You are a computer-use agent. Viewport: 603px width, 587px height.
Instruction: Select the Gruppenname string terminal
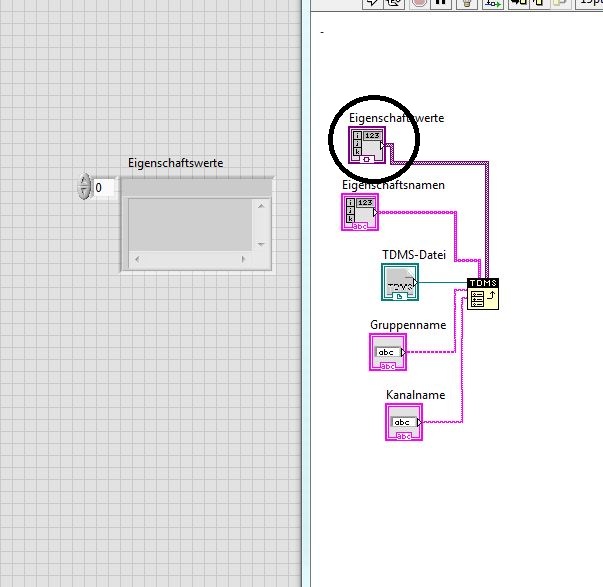click(388, 352)
